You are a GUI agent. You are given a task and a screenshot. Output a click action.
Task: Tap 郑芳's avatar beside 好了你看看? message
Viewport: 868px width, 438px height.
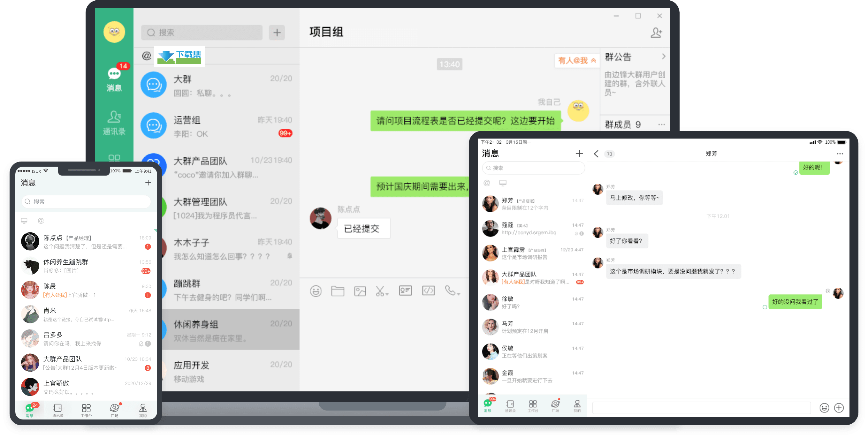[598, 232]
